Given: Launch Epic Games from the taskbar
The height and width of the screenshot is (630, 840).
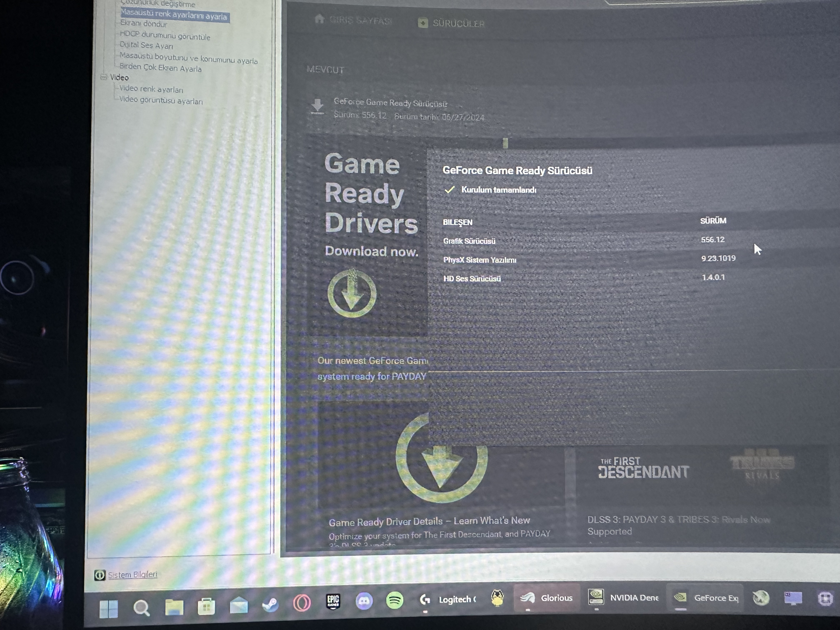Looking at the screenshot, I should (333, 601).
